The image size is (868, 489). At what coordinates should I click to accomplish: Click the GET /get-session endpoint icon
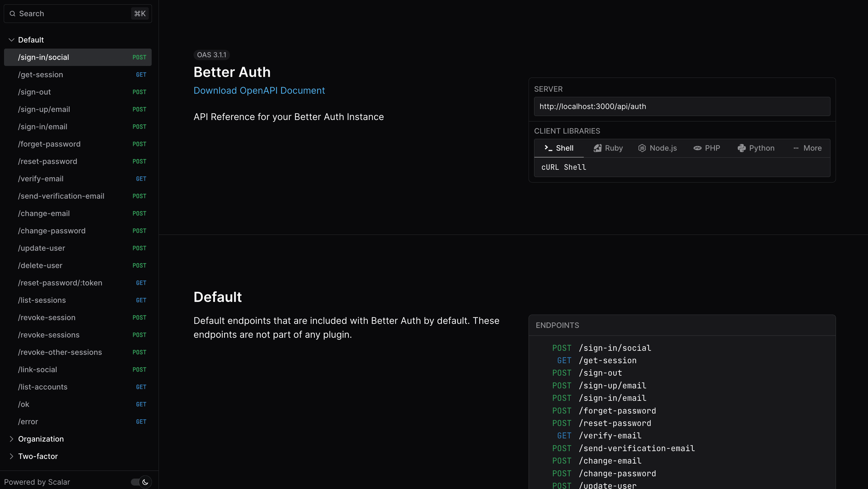[563, 361]
